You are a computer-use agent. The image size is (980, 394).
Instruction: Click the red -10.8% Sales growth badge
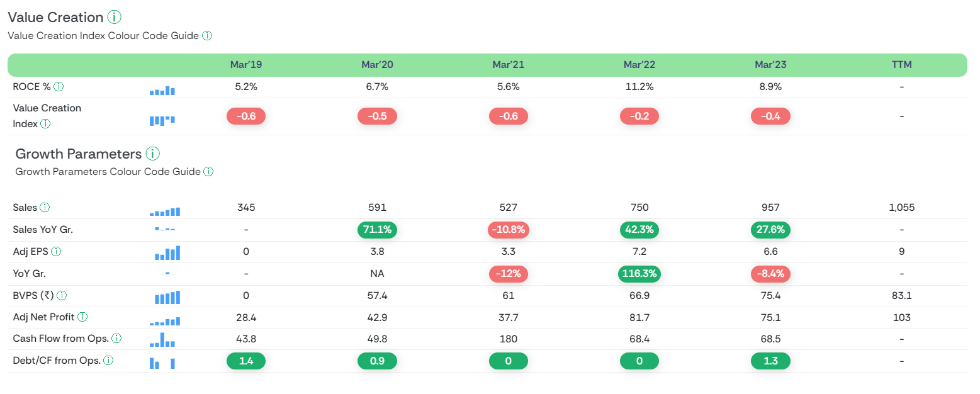tap(508, 230)
